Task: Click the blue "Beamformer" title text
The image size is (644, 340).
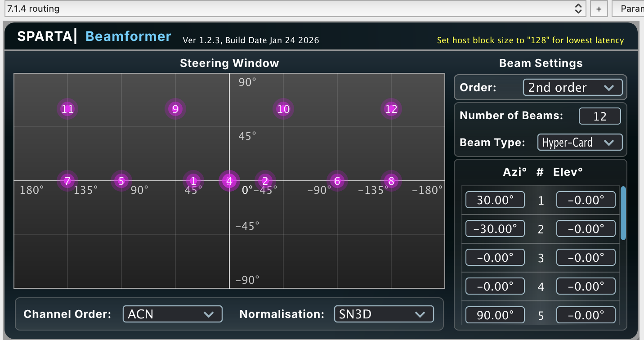Action: tap(128, 36)
